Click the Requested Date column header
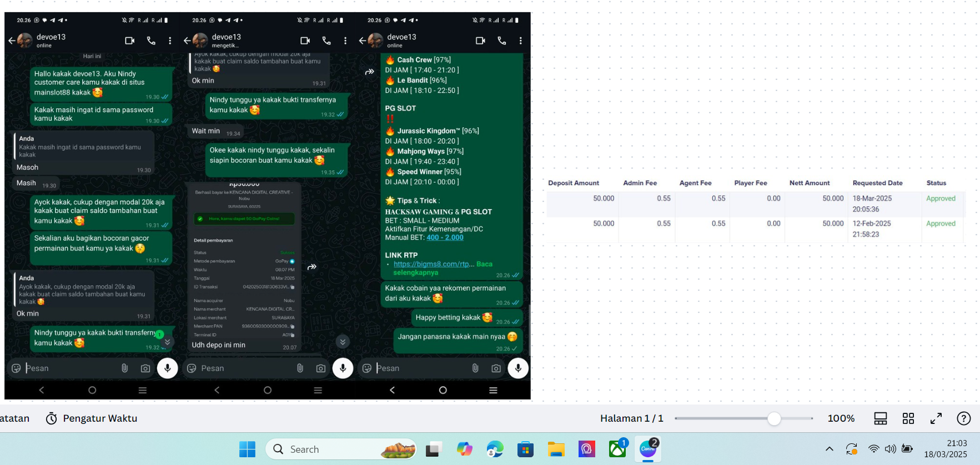The width and height of the screenshot is (980, 465). (877, 183)
